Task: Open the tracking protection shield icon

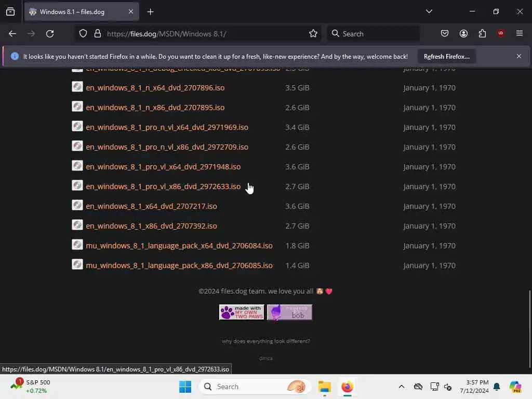Action: [x=83, y=34]
